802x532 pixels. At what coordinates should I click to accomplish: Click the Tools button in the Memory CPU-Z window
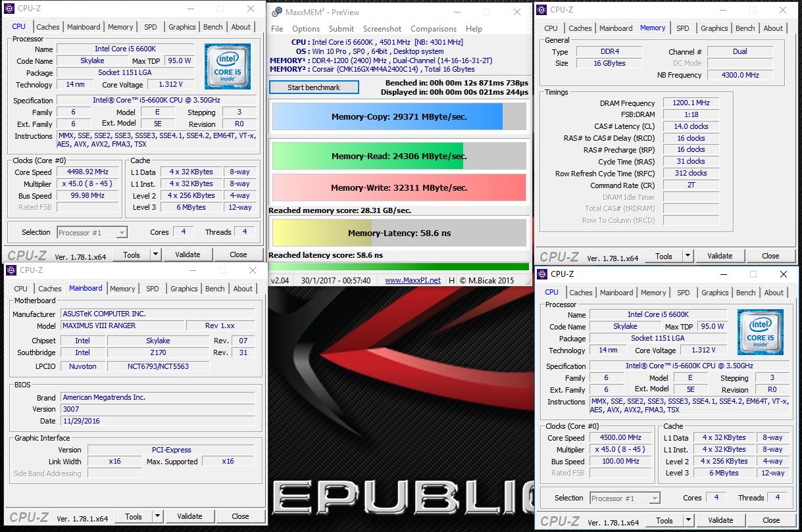tap(664, 256)
